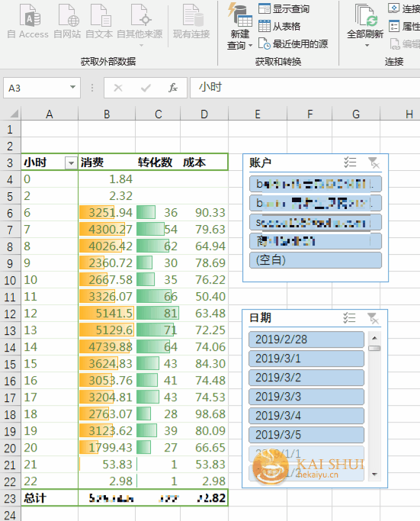Select 2019/3/1 in the 日期 slicer
Image resolution: width=420 pixels, height=521 pixels.
pos(306,359)
